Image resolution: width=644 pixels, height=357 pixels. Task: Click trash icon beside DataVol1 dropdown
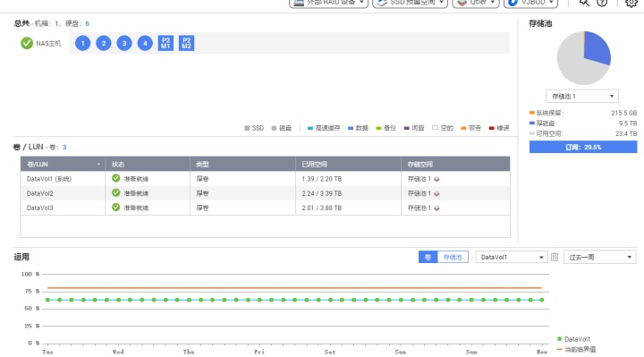click(555, 257)
